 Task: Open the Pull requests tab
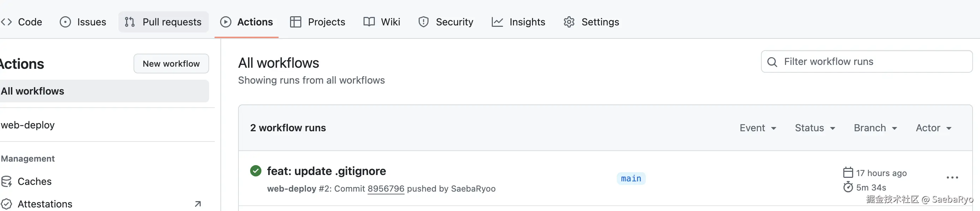click(x=164, y=22)
